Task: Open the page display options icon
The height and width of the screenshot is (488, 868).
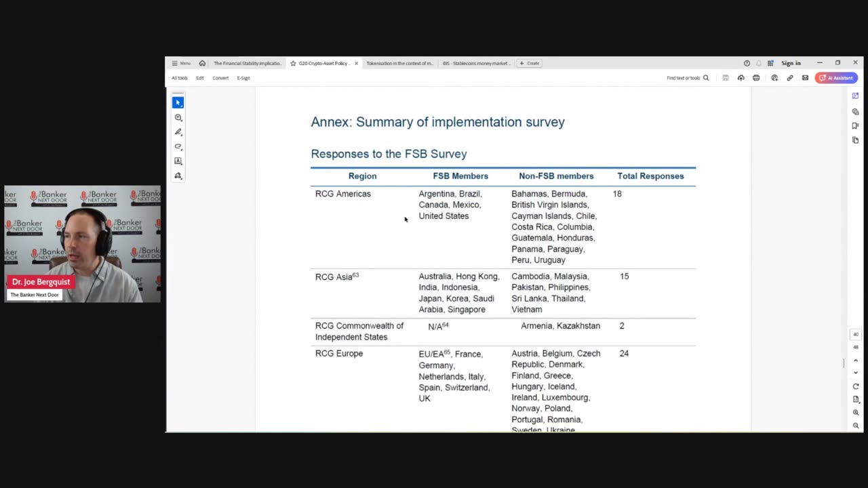Action: click(856, 399)
